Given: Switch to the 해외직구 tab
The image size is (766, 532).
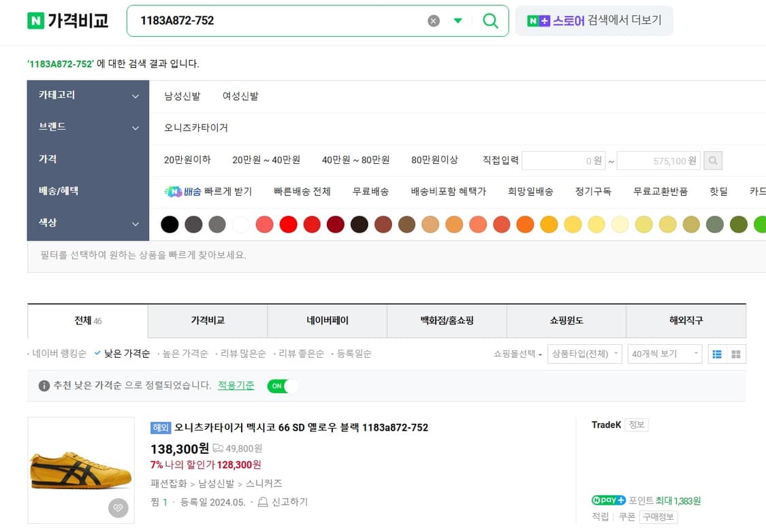Looking at the screenshot, I should coord(685,320).
